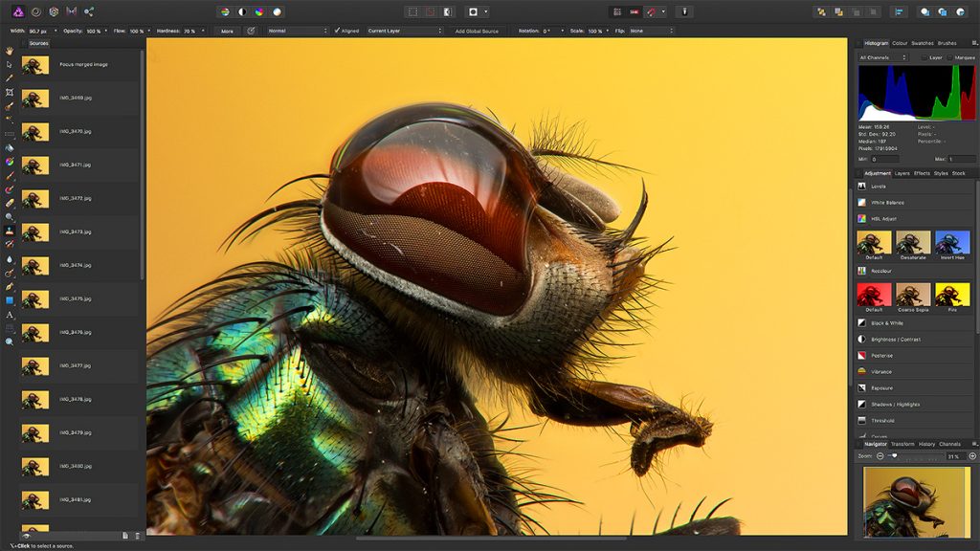980x551 pixels.
Task: Open the All Channels dropdown in Histogram
Action: (883, 56)
